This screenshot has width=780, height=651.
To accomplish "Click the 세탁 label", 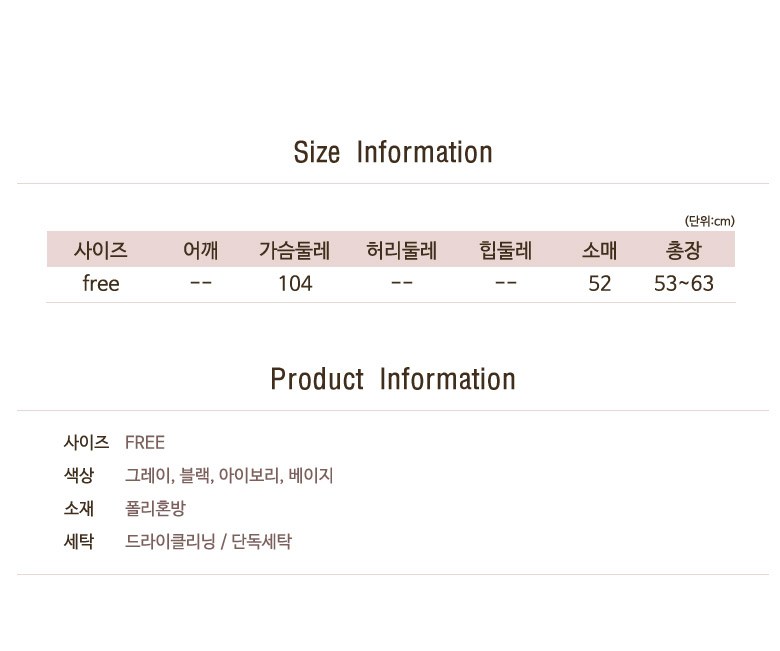I will [79, 541].
